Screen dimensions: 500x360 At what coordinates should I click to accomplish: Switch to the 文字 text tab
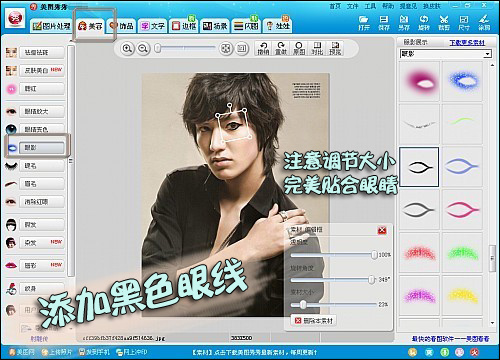[x=153, y=26]
